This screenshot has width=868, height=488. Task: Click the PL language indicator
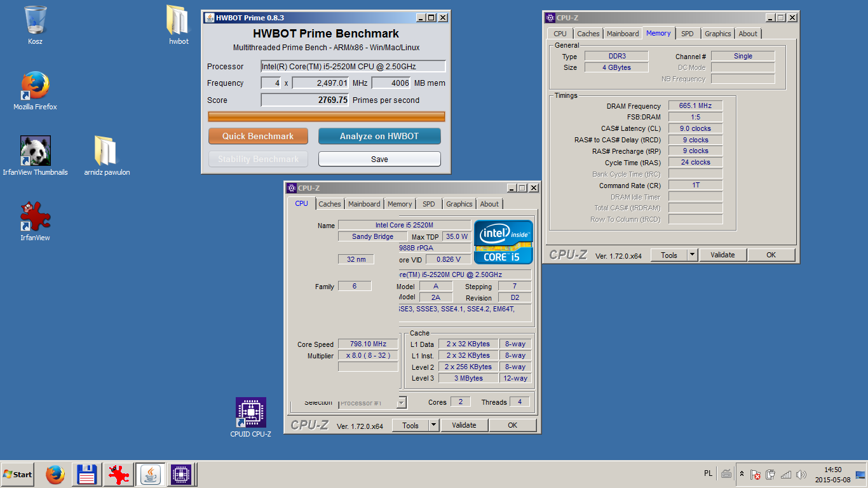708,473
